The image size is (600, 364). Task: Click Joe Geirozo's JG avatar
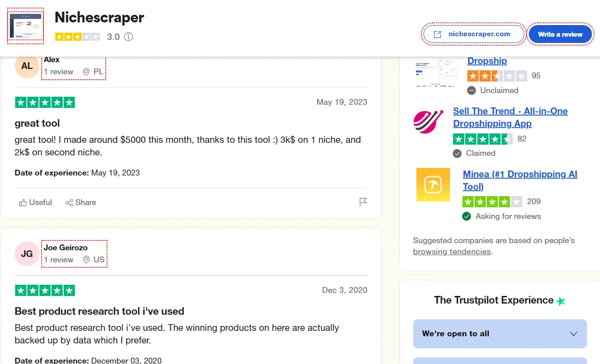coord(27,254)
